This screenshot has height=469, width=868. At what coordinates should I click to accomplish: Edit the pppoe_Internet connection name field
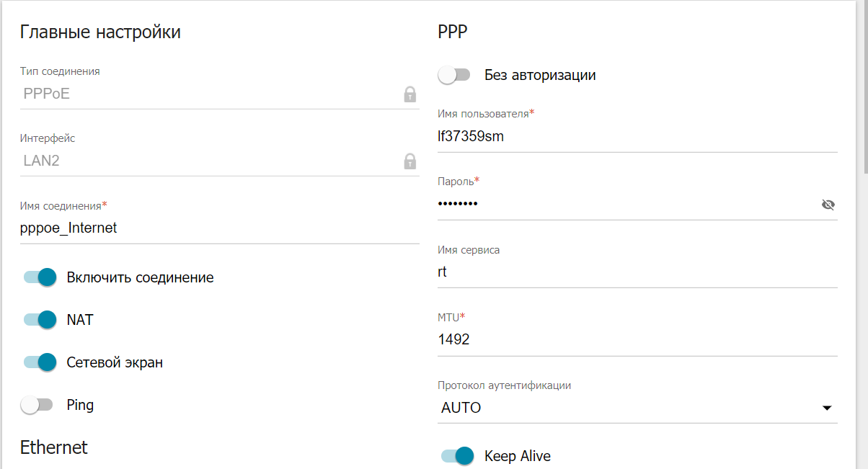220,228
